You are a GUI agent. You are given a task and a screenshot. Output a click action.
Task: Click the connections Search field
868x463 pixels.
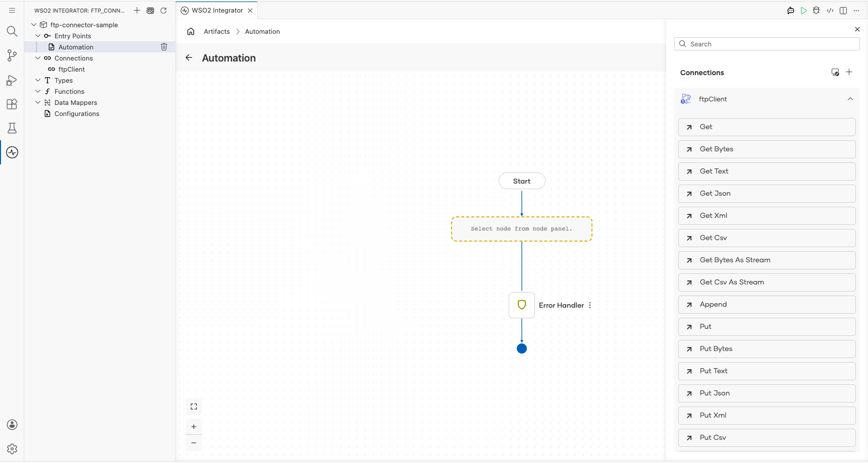(x=767, y=44)
